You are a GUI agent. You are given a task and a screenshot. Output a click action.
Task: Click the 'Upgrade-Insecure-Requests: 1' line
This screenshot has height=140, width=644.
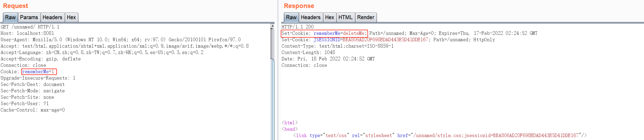(38, 78)
